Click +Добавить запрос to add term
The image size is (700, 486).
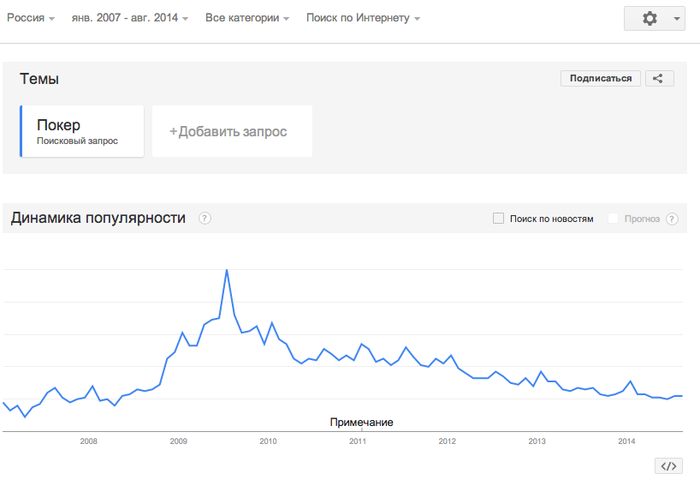tap(232, 131)
